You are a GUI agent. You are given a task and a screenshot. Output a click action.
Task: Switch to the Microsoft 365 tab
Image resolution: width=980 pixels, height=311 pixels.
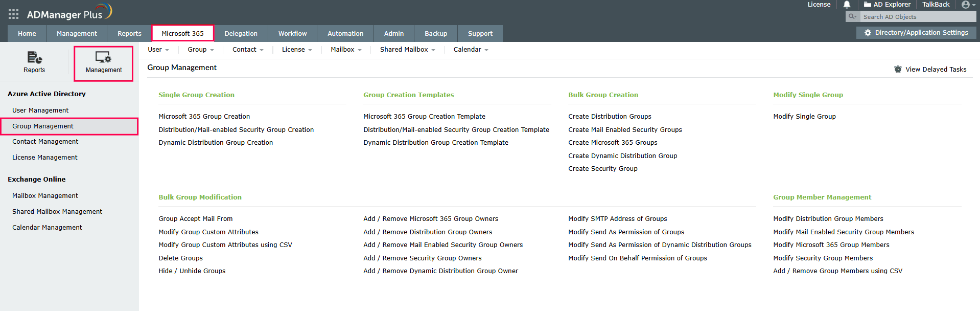tap(182, 34)
